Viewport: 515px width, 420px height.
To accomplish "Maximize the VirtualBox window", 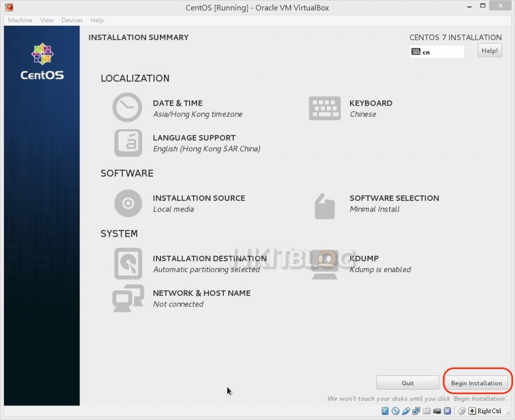I will tap(482, 6).
